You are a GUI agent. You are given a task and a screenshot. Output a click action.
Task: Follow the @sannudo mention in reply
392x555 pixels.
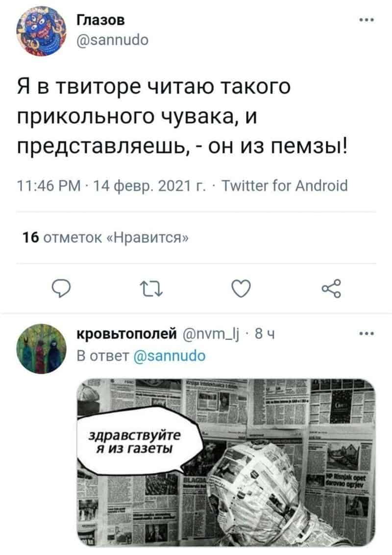[170, 356]
